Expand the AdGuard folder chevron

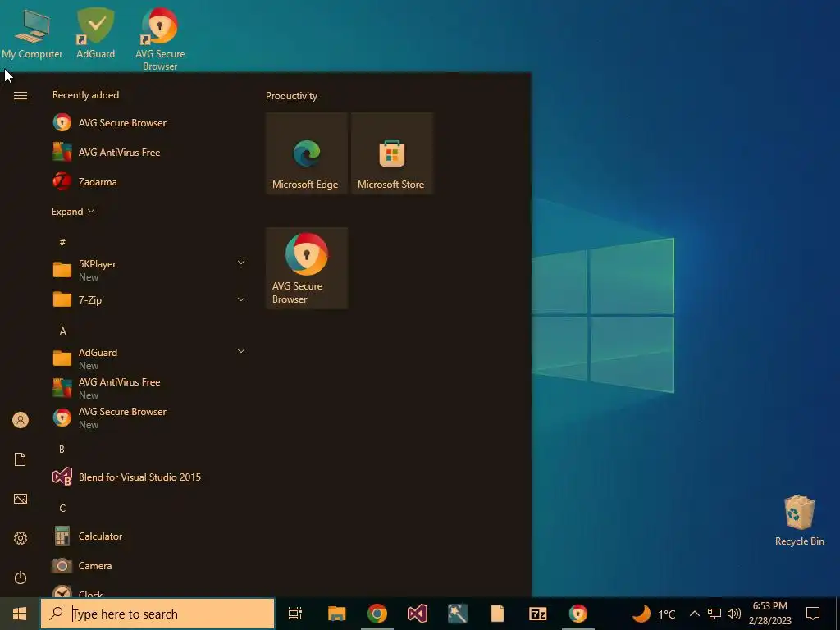241,351
